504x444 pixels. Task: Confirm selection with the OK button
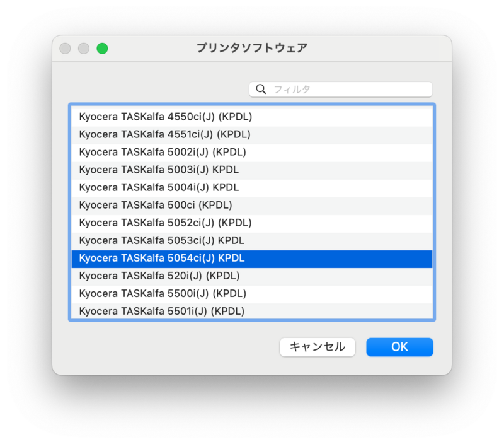coord(399,347)
